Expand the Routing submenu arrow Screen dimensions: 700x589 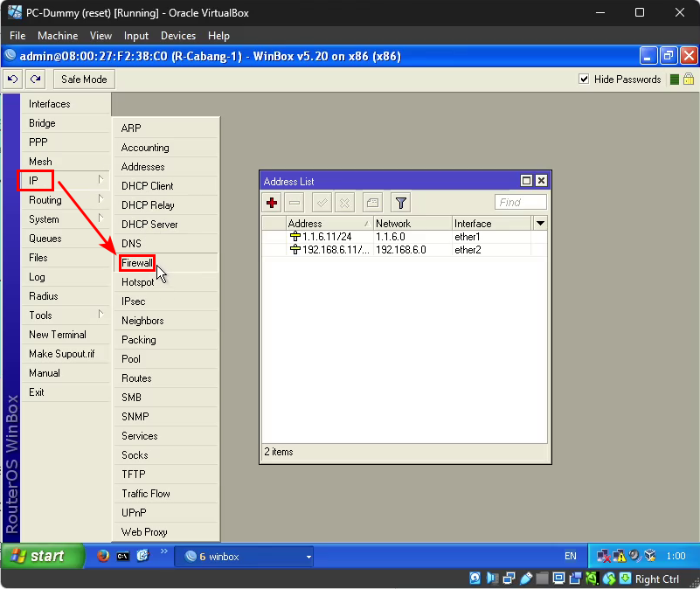(100, 198)
